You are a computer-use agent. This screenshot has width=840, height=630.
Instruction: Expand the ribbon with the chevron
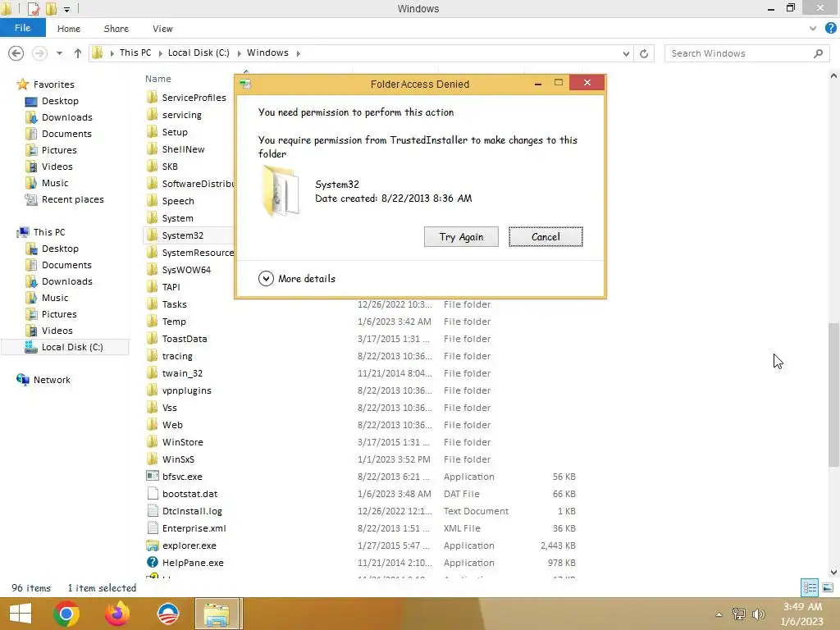click(813, 29)
